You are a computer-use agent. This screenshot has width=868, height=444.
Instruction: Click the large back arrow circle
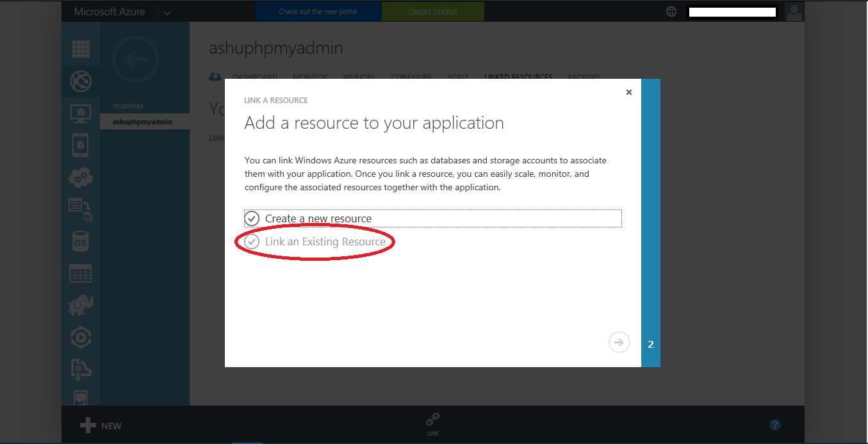(135, 60)
